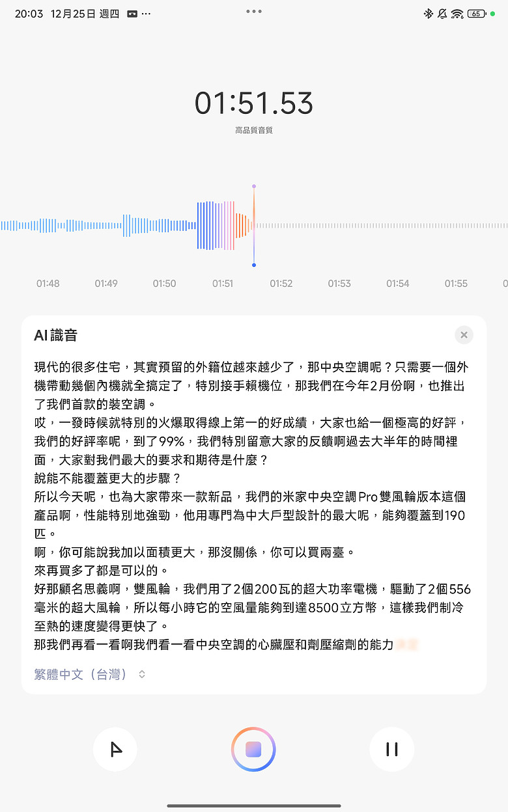
Task: Tap the transcript line starting 啊，你可能說
Action: pos(194,552)
